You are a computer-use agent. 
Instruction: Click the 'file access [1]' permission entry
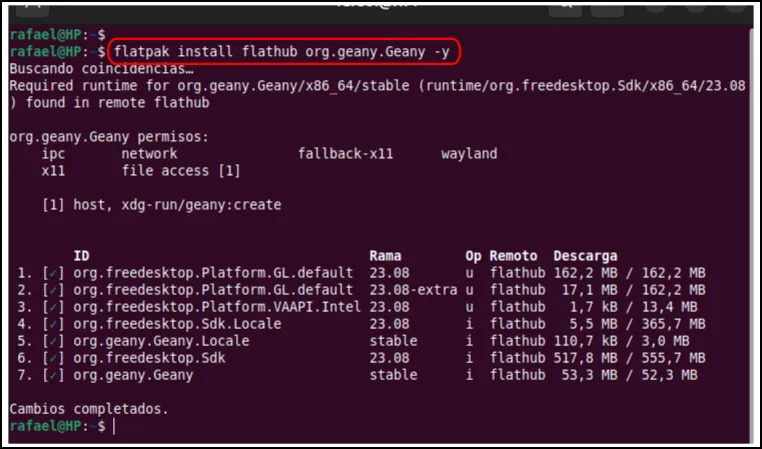(x=181, y=171)
